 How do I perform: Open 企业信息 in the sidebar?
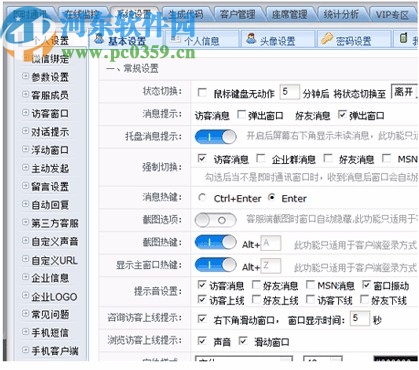50,278
